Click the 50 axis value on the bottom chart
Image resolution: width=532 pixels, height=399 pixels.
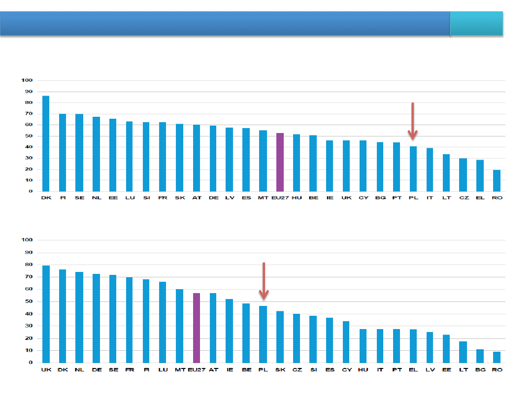29,301
